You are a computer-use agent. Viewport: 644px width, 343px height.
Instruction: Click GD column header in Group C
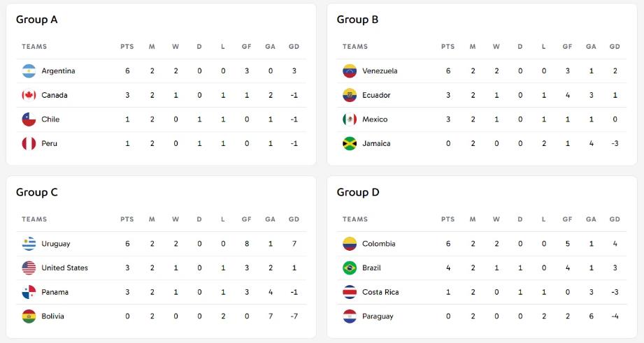(294, 219)
